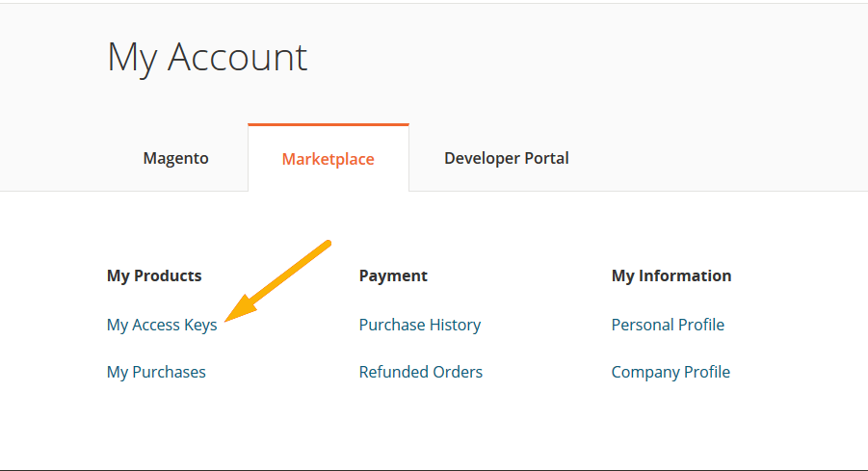The image size is (868, 471).
Task: Switch to the Magento tab
Action: coord(175,158)
